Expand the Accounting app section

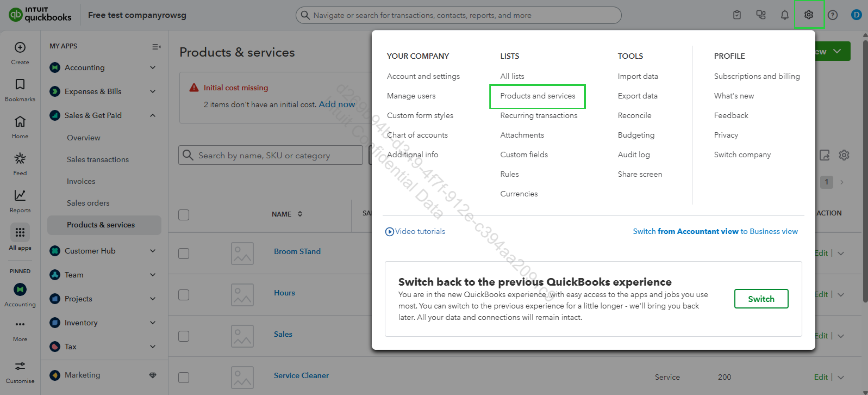(153, 68)
